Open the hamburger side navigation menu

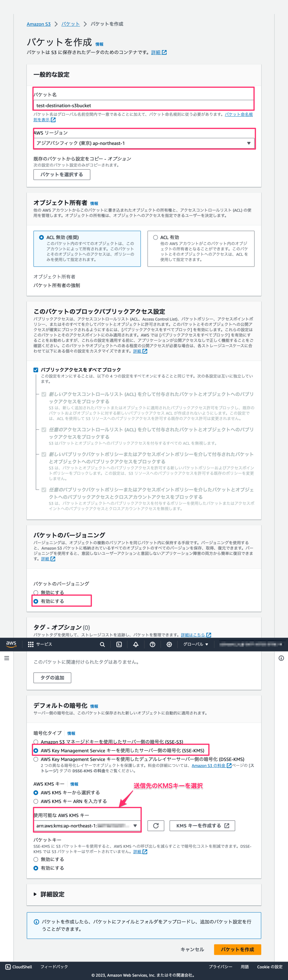7,658
